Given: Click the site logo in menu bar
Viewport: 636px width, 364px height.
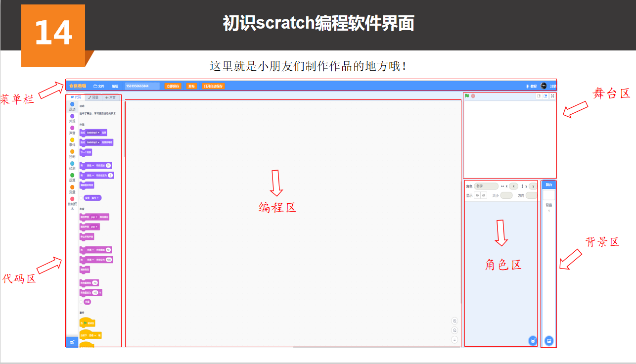Looking at the screenshot, I should [77, 86].
